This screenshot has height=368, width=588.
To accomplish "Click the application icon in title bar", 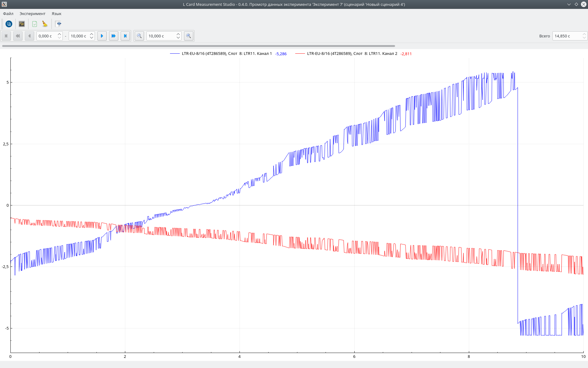I will (4, 4).
